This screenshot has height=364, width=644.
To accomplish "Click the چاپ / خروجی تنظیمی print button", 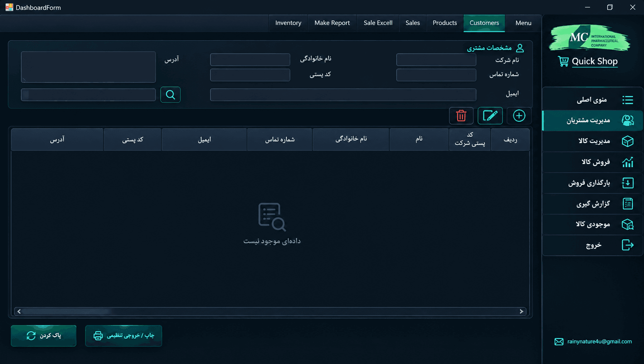I will pos(124,336).
